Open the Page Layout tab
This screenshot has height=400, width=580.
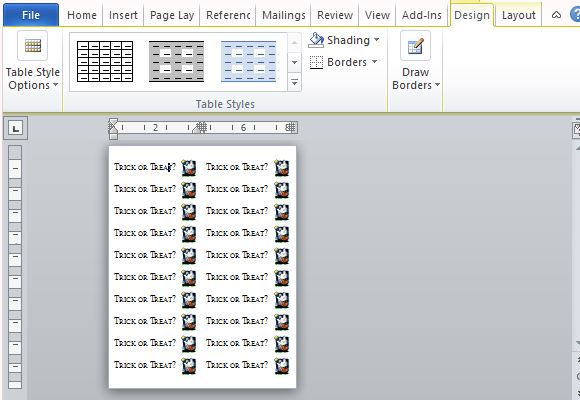pyautogui.click(x=172, y=15)
